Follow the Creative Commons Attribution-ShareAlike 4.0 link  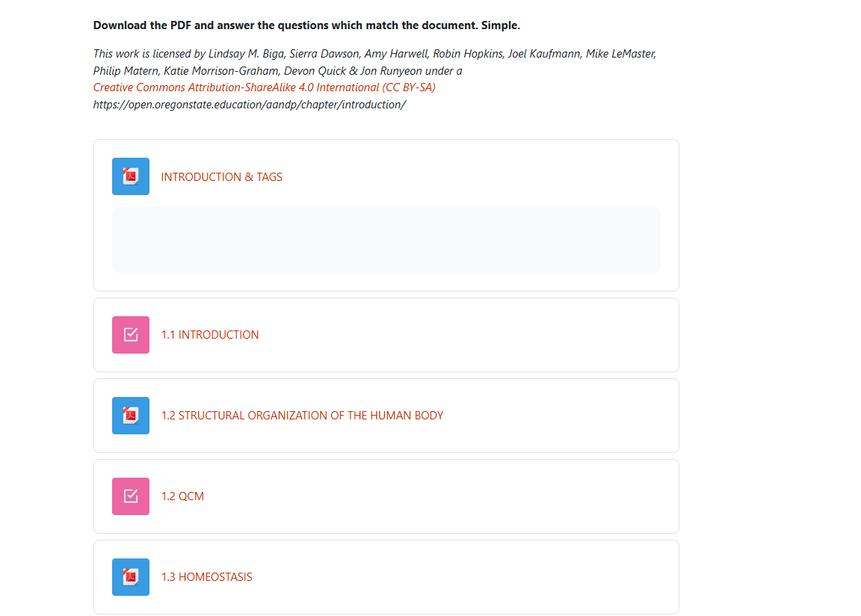point(265,87)
